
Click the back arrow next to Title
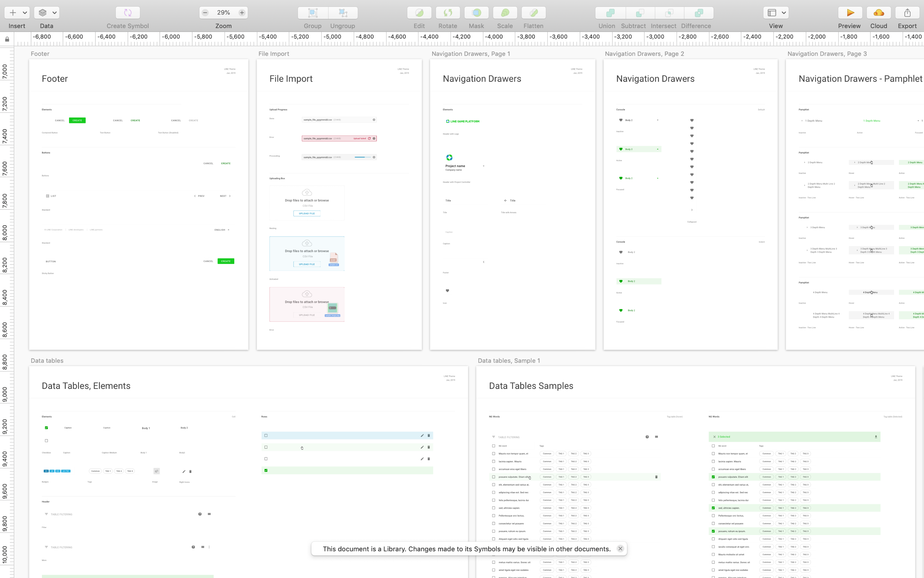[505, 200]
